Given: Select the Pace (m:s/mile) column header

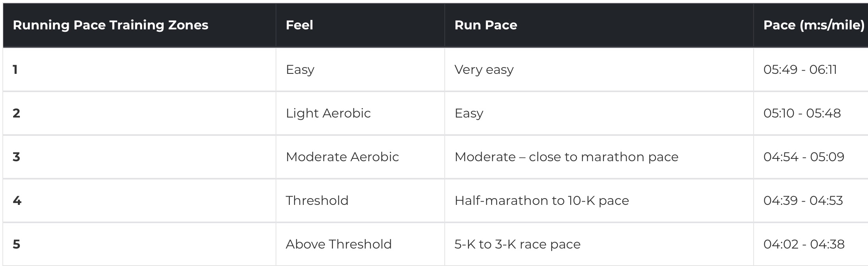Looking at the screenshot, I should coord(814,25).
